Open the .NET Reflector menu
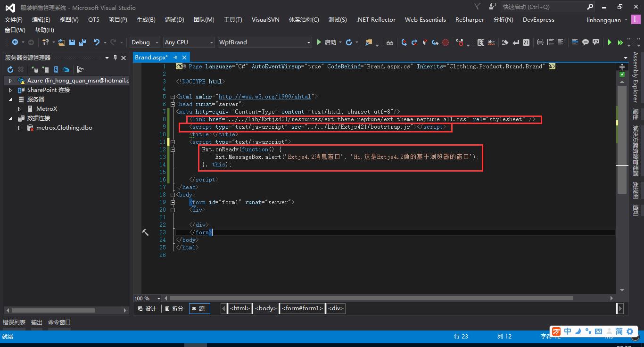 click(x=376, y=20)
